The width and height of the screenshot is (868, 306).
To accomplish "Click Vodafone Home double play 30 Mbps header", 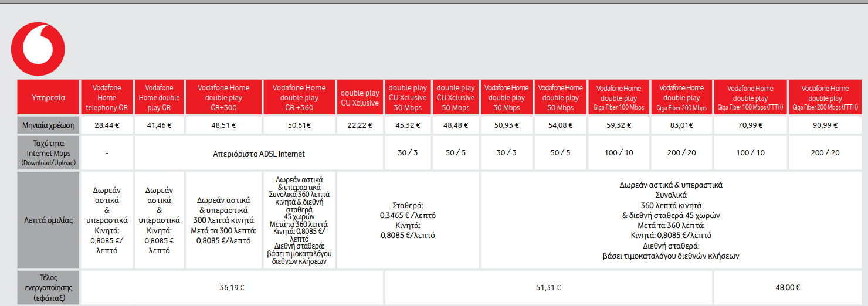I will (507, 97).
